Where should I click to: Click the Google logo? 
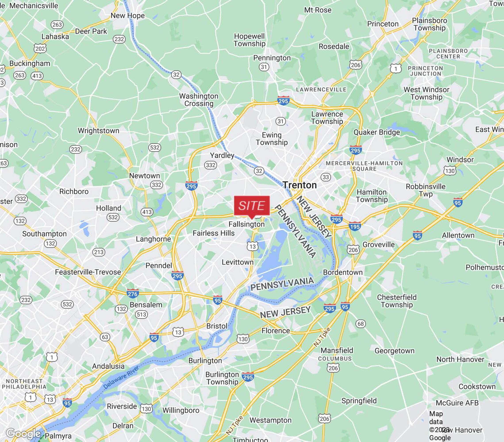23,433
